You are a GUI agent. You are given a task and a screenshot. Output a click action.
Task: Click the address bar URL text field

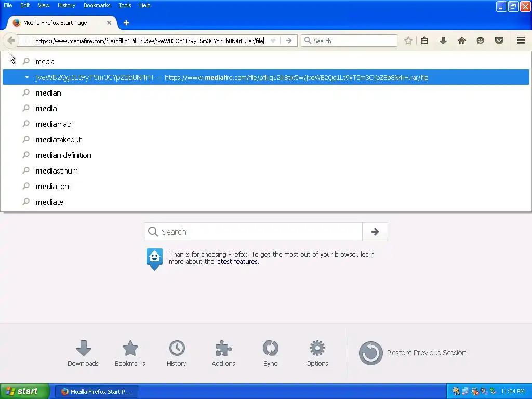[149, 41]
